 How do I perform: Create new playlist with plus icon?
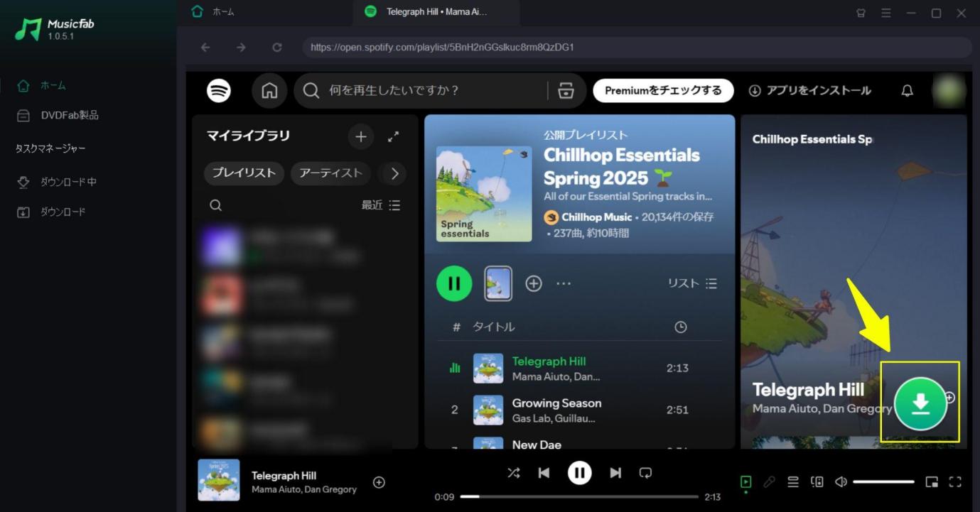click(361, 136)
